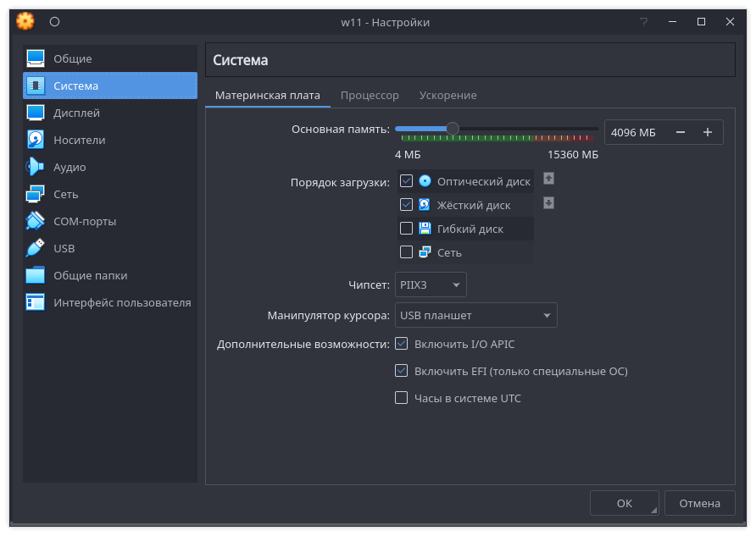Enable Сеть in the boot order

tap(404, 251)
